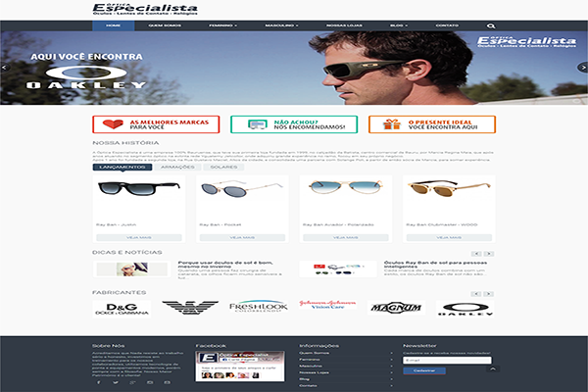This screenshot has width=588, height=392.
Task: Open 'As melhores marcas para você' banner
Action: coord(156,124)
